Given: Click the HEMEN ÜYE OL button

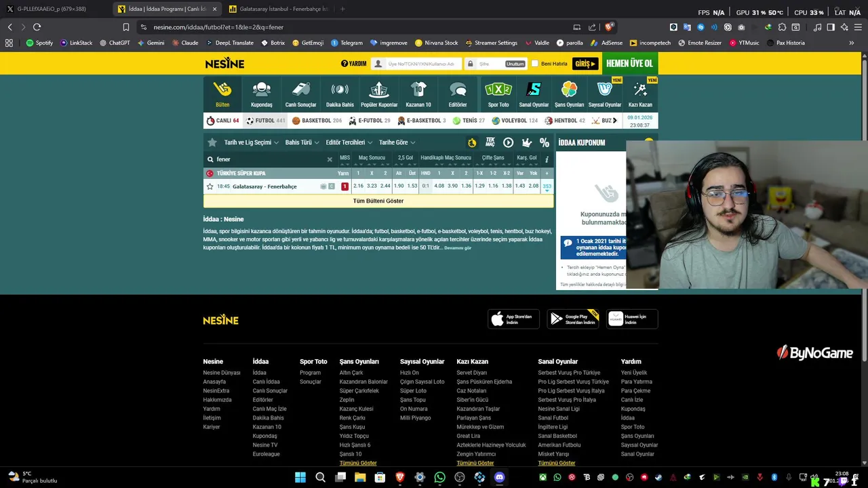Looking at the screenshot, I should pyautogui.click(x=629, y=64).
